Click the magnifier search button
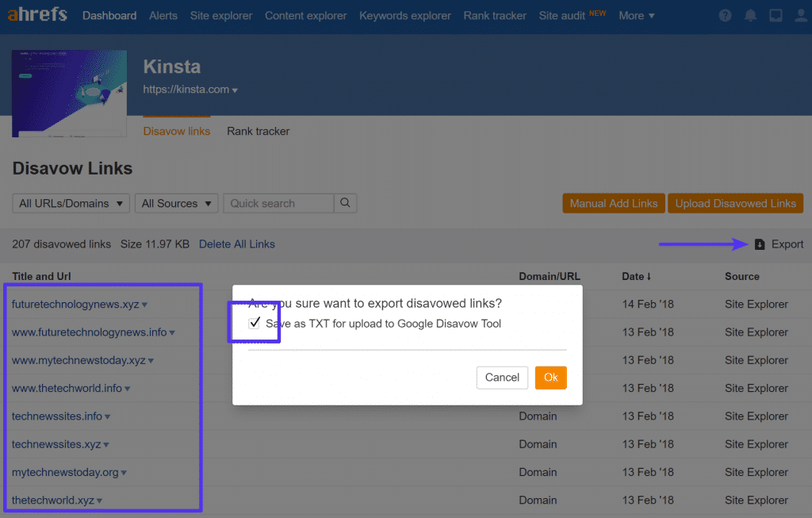812x518 pixels. [x=345, y=203]
